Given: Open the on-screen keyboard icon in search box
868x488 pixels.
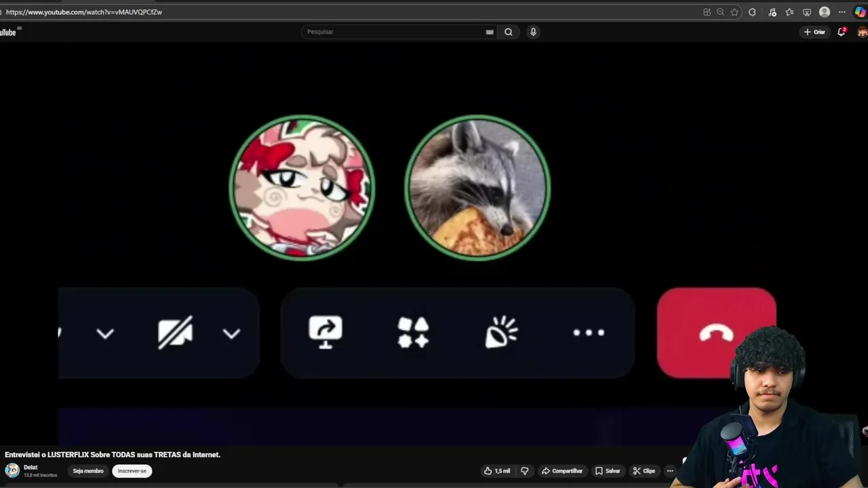Looking at the screenshot, I should (x=490, y=32).
